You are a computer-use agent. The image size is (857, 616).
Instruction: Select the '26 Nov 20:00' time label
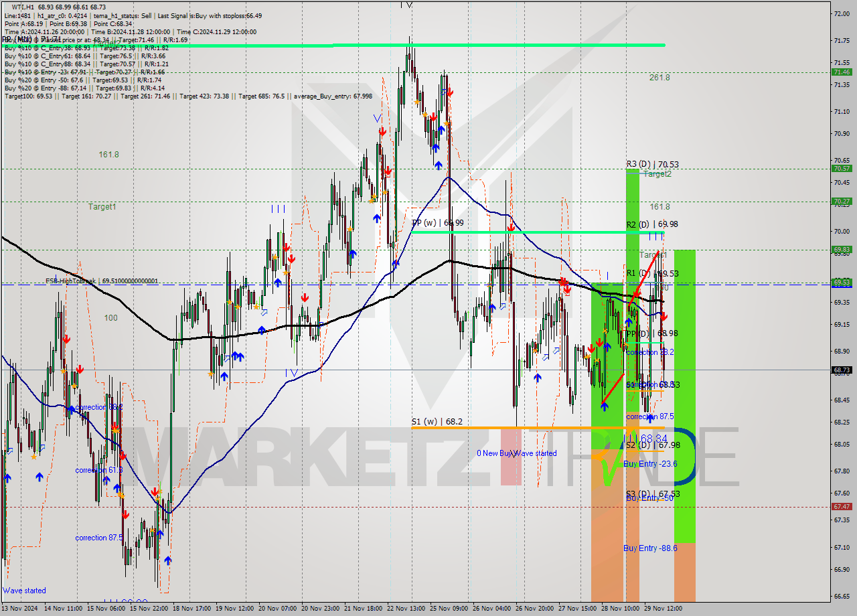coord(536,609)
